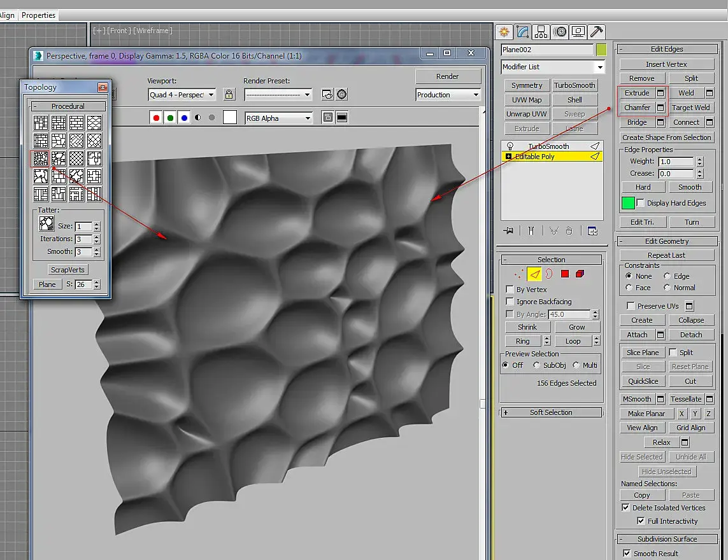Screen dimensions: 728x560
Task: Click the Pin Stack icon
Action: [x=508, y=231]
